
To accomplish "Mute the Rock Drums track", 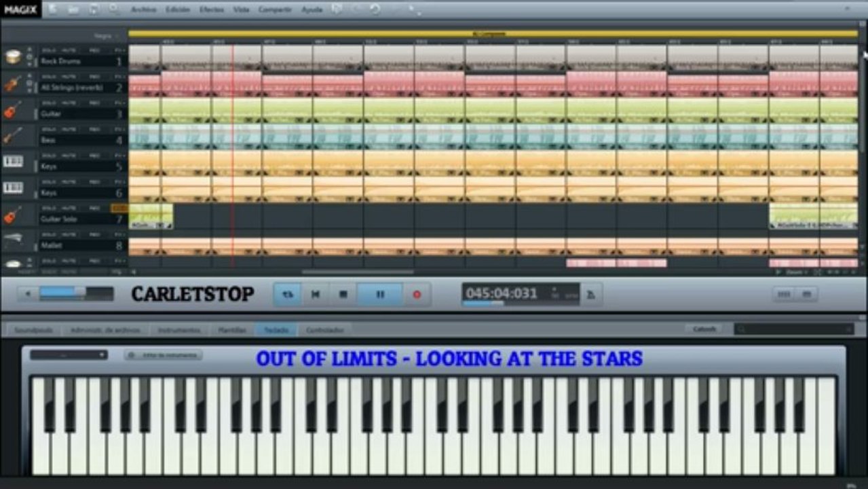I will tap(69, 51).
